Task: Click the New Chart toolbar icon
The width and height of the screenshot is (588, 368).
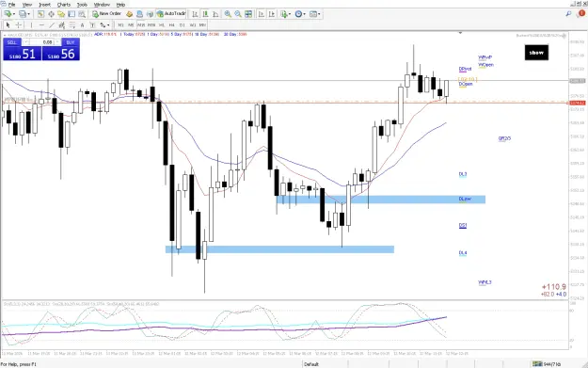Action: coord(8,14)
